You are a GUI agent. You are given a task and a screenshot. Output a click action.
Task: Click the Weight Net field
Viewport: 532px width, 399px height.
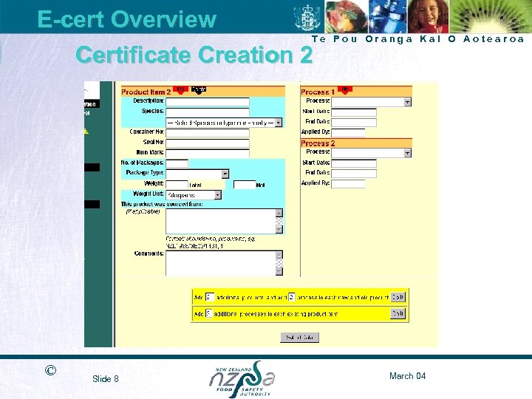coord(245,185)
